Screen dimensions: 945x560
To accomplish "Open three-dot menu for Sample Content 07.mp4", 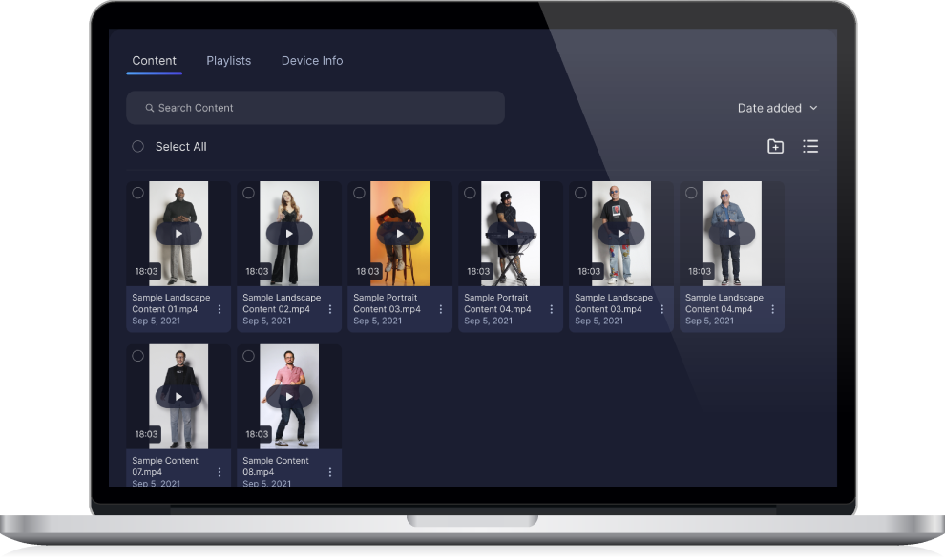I will (220, 472).
